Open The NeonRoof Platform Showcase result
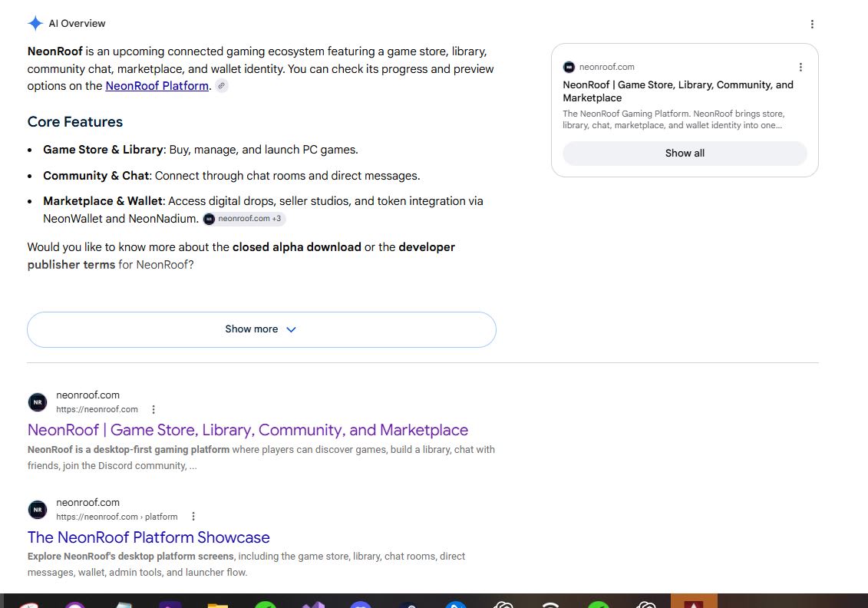The width and height of the screenshot is (868, 608). pos(149,537)
